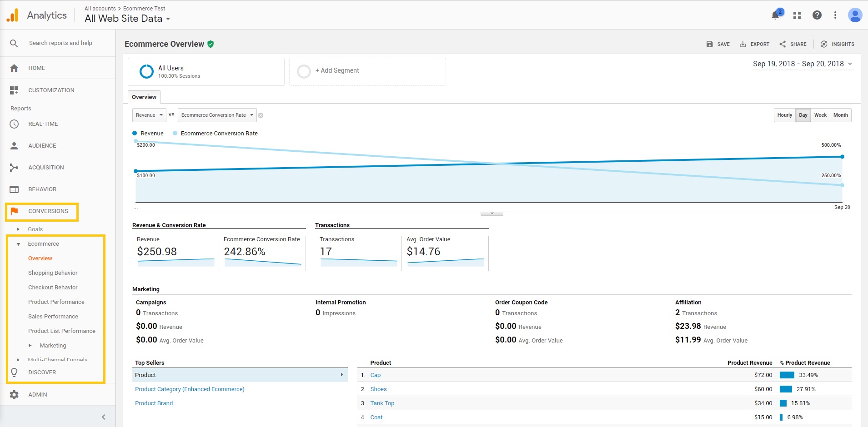Select the Month granularity

pyautogui.click(x=841, y=115)
